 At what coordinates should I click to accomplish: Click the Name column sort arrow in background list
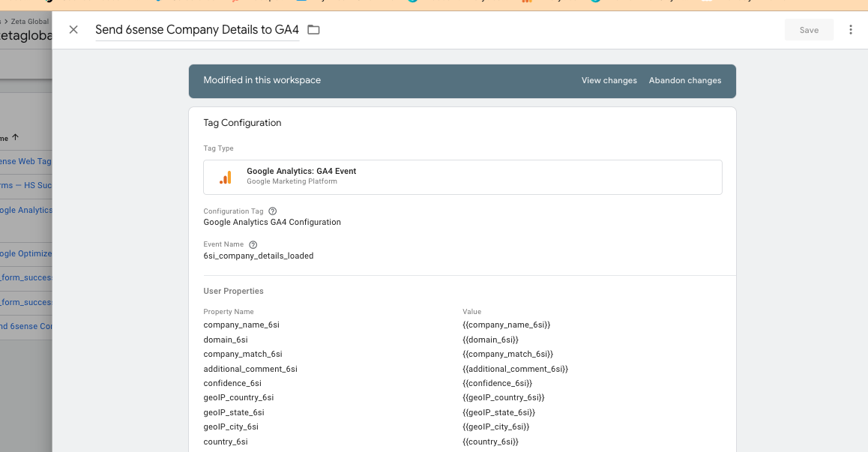coord(15,137)
